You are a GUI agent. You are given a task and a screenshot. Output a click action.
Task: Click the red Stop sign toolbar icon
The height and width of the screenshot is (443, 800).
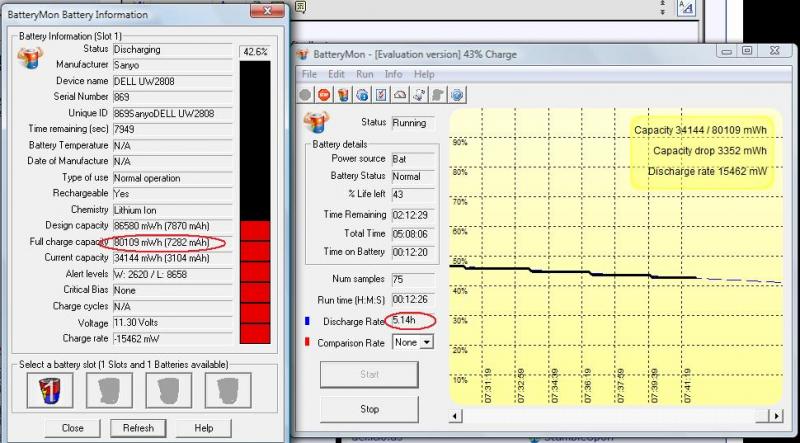point(324,95)
